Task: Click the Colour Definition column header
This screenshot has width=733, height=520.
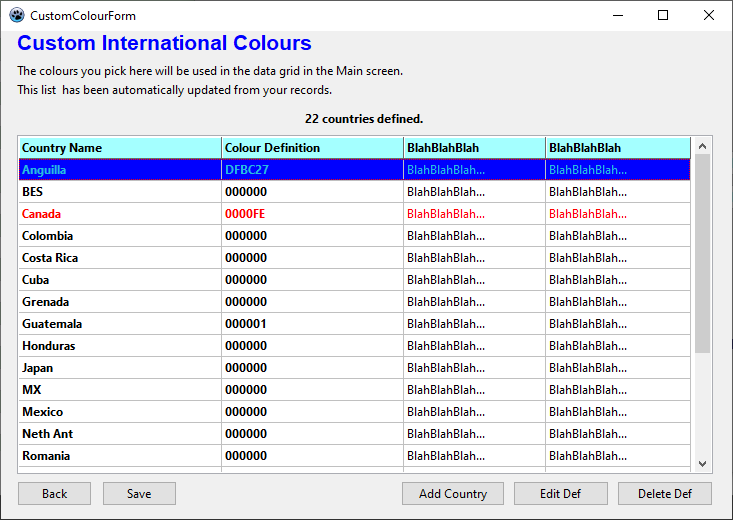Action: tap(312, 148)
